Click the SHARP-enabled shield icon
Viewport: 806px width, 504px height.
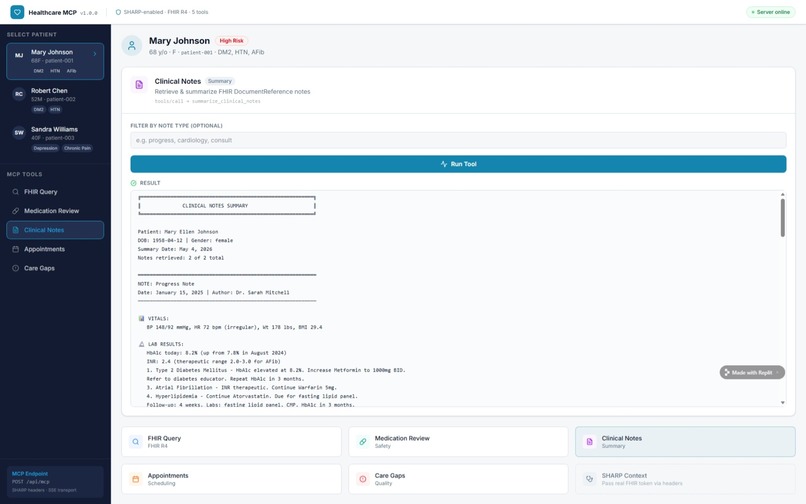118,12
